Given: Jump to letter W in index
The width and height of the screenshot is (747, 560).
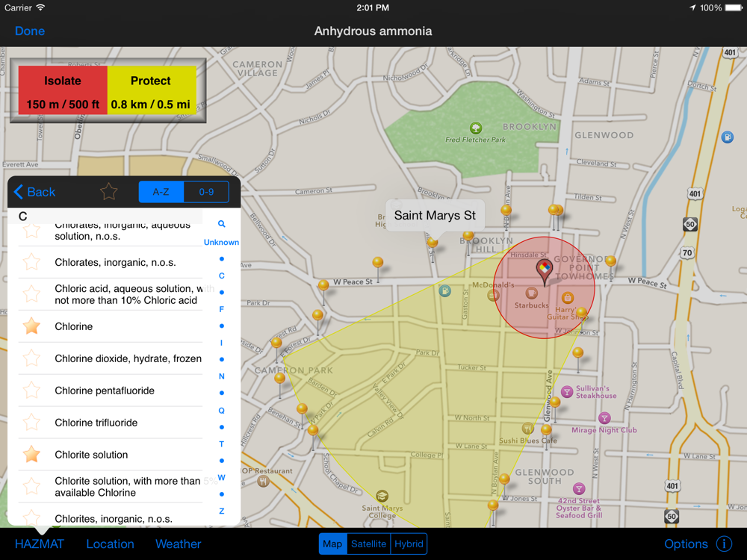Looking at the screenshot, I should 222,477.
